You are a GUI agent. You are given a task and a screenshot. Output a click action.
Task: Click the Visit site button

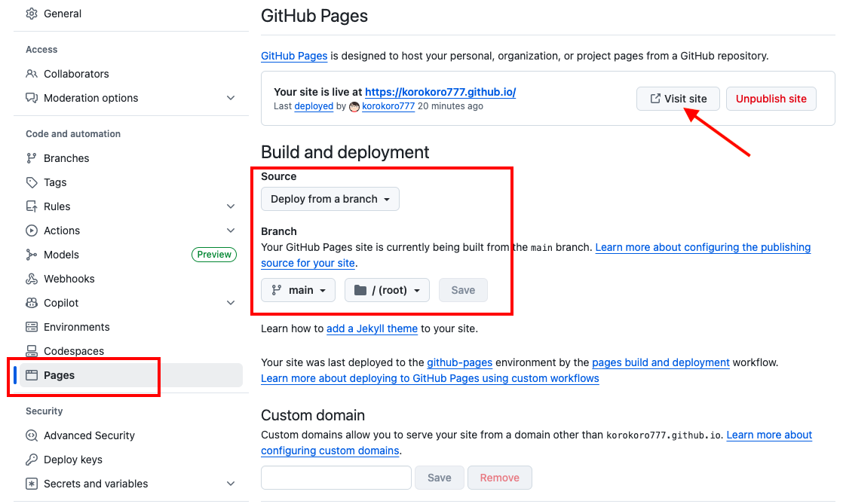(x=678, y=98)
